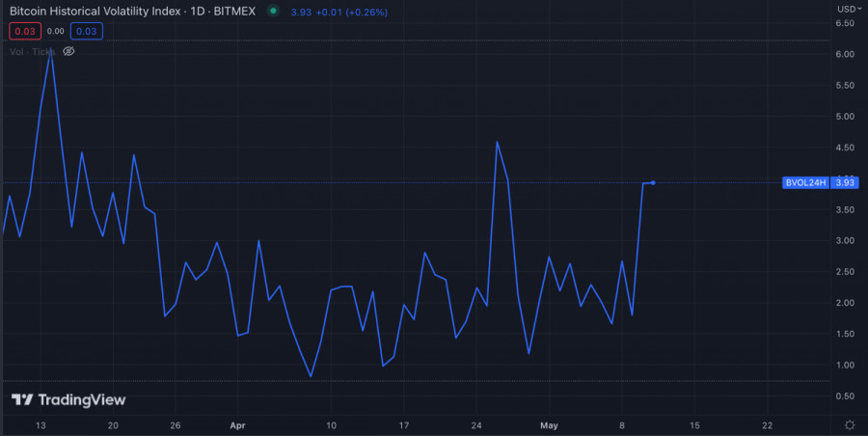Click the 3.93 +0.01 (+0.26%) price change text

[338, 11]
